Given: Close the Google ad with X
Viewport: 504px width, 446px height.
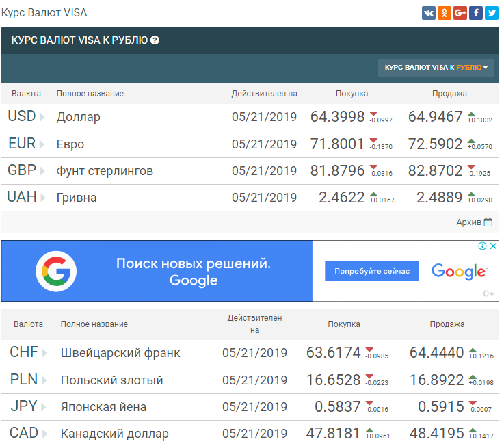Looking at the screenshot, I should click(493, 246).
